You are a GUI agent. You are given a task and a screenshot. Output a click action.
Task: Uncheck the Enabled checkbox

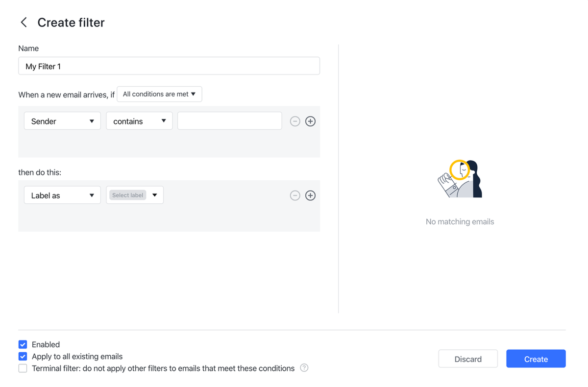click(x=23, y=344)
